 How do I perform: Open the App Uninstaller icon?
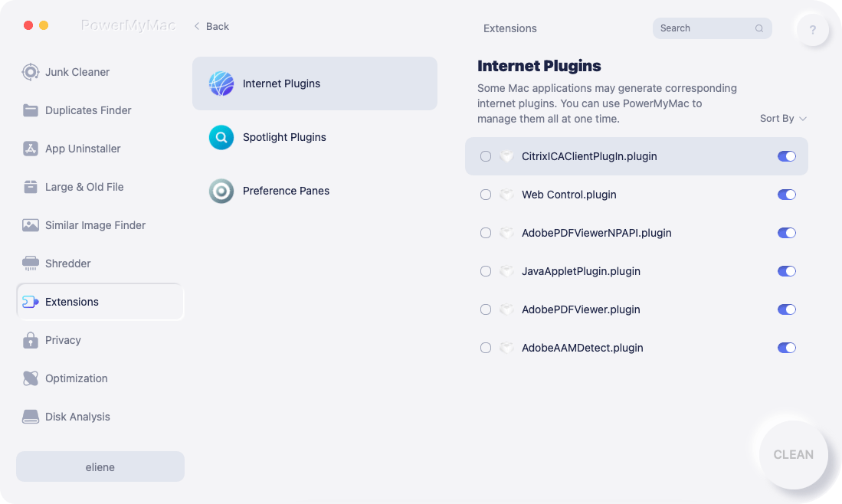(31, 149)
